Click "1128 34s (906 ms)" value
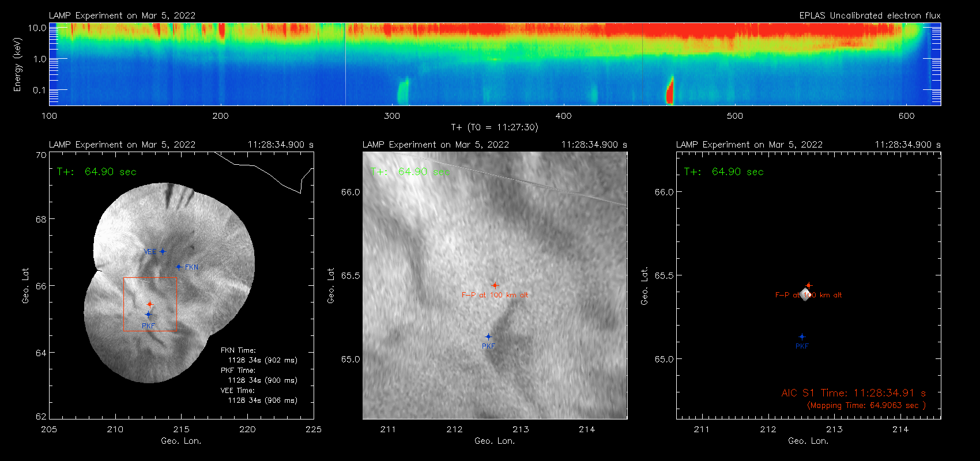The height and width of the screenshot is (461, 980). pyautogui.click(x=263, y=400)
